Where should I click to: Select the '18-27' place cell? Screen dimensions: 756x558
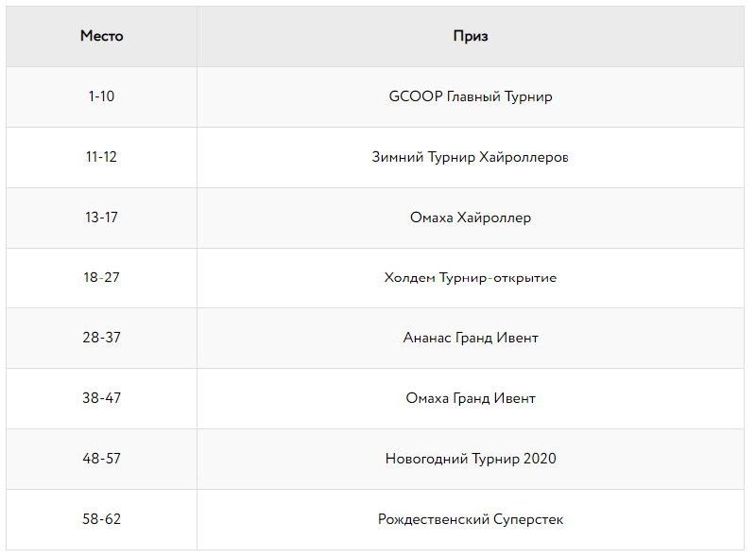click(101, 278)
